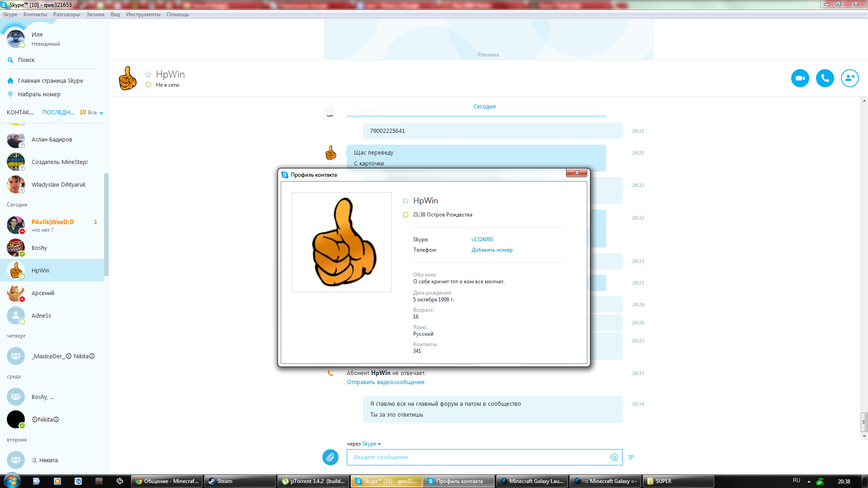Screen dimensions: 868x488
Task: Click the paperclip attach file icon
Action: click(x=330, y=457)
